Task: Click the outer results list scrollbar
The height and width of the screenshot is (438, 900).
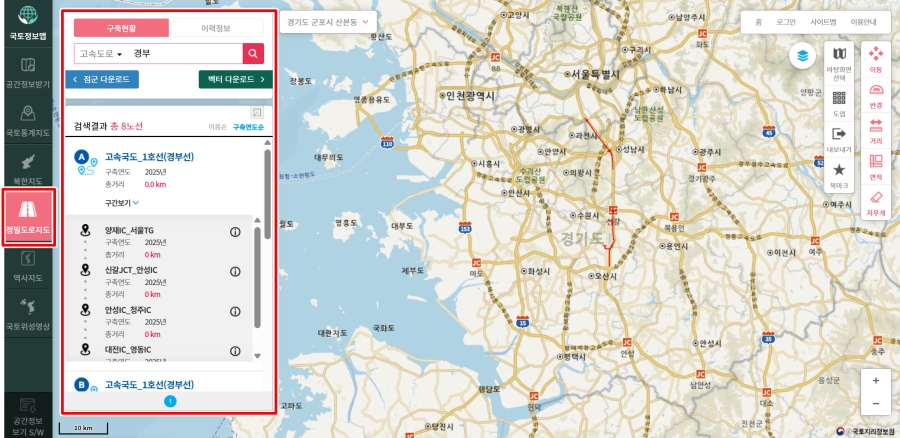Action: [267, 194]
